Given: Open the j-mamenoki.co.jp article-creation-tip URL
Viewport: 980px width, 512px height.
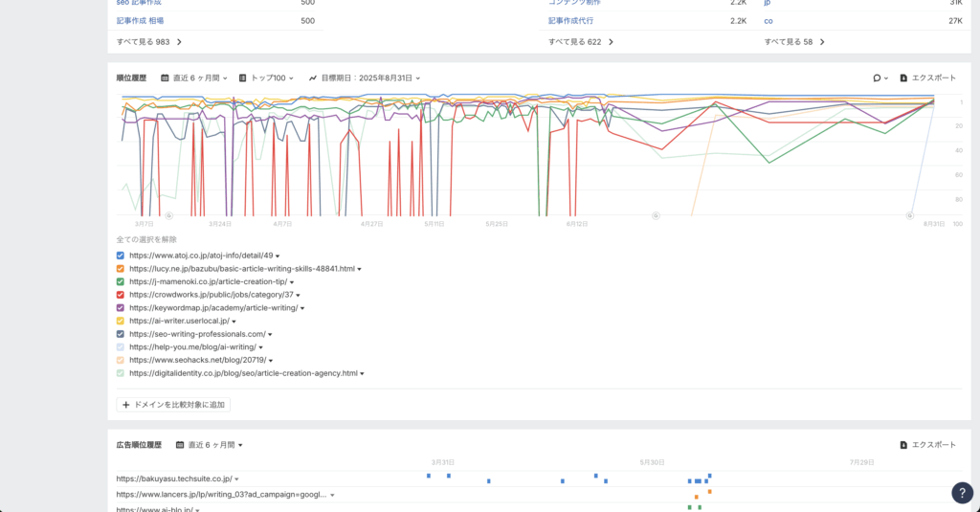Looking at the screenshot, I should (208, 282).
